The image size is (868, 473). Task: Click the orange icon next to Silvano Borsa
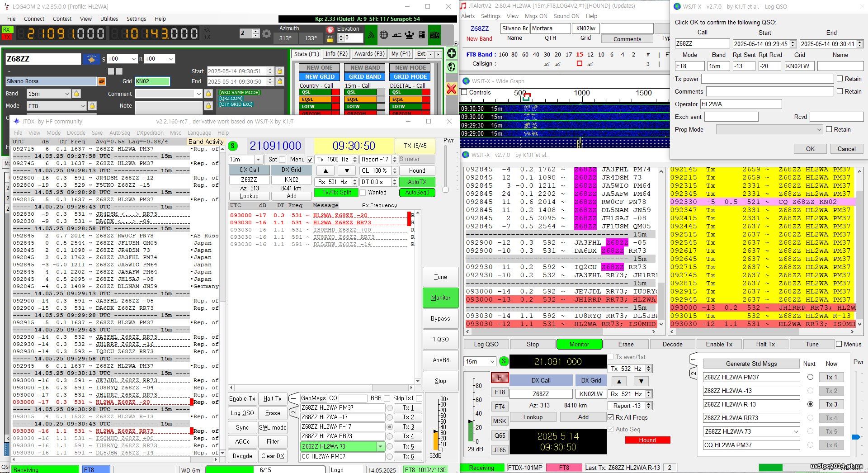click(x=102, y=81)
